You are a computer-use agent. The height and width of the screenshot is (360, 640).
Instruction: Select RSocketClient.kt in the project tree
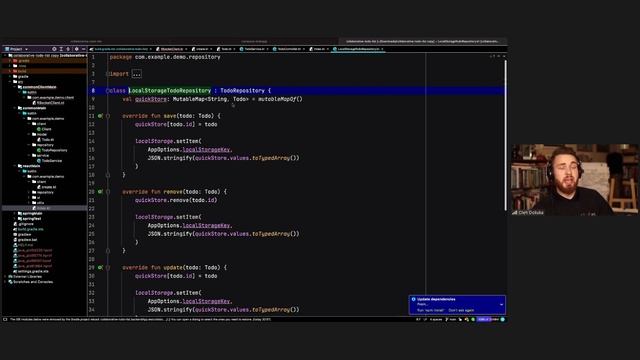pyautogui.click(x=51, y=103)
